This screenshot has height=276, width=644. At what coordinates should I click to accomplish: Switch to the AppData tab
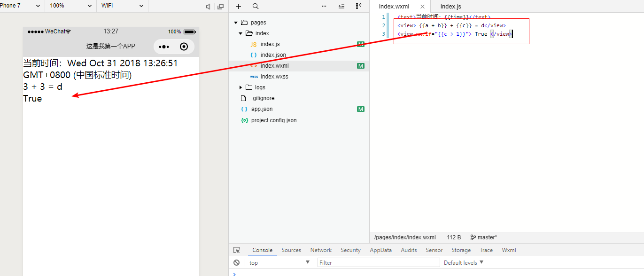(380, 250)
